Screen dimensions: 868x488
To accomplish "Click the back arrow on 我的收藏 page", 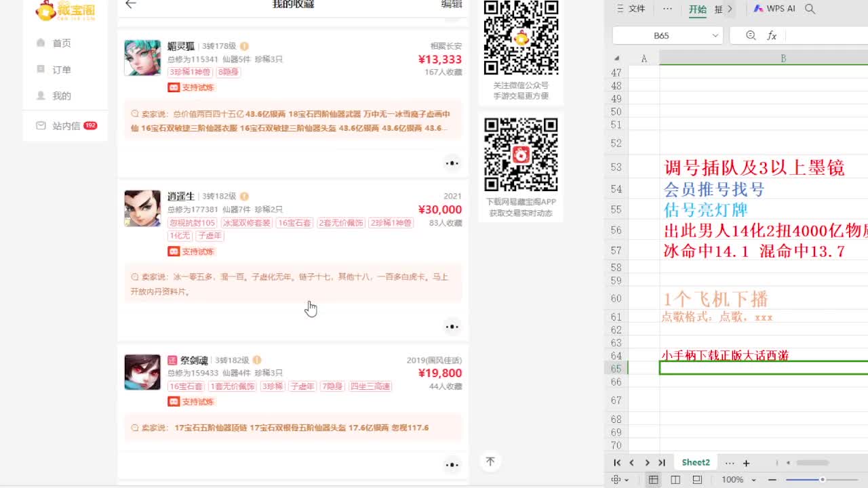I will [x=130, y=4].
